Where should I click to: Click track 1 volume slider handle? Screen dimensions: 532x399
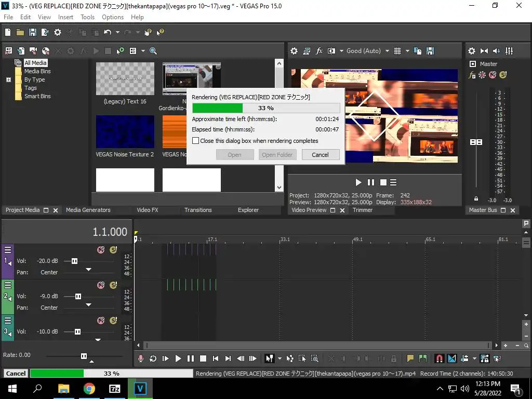coord(74,261)
